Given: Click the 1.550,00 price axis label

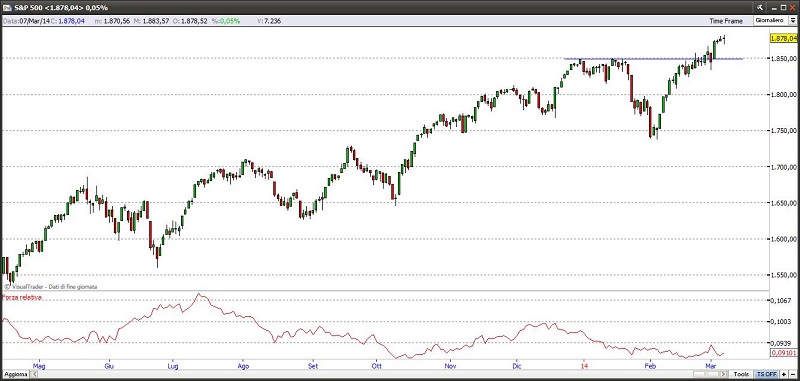Looking at the screenshot, I should pyautogui.click(x=784, y=275).
